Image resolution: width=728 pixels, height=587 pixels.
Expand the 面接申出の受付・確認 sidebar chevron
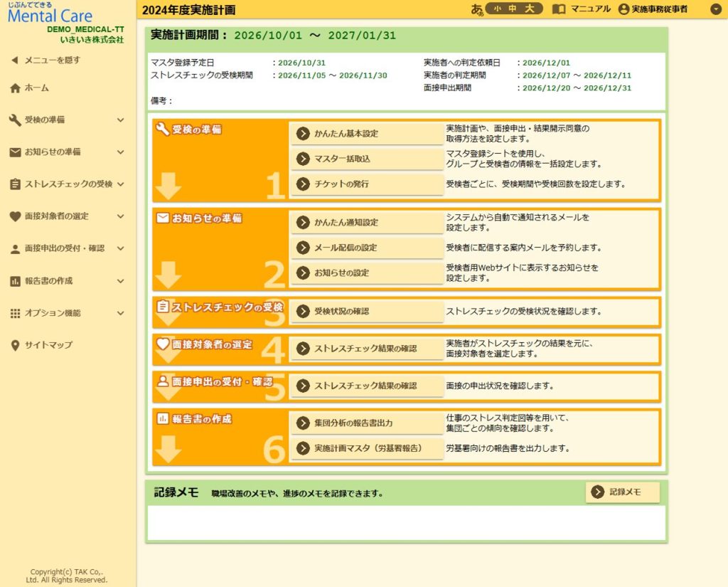121,248
